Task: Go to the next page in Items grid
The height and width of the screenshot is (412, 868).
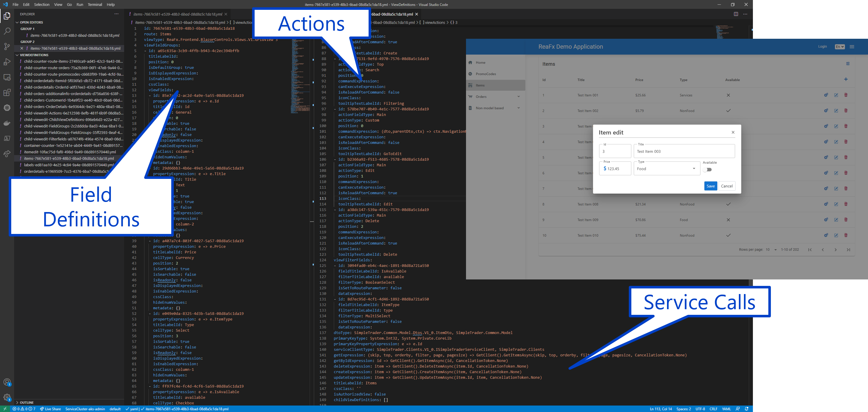Action: (x=835, y=250)
